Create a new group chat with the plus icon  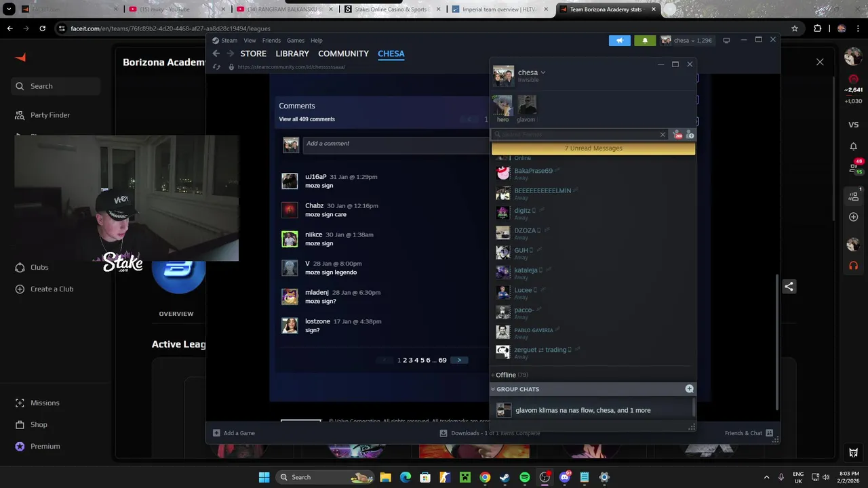689,389
